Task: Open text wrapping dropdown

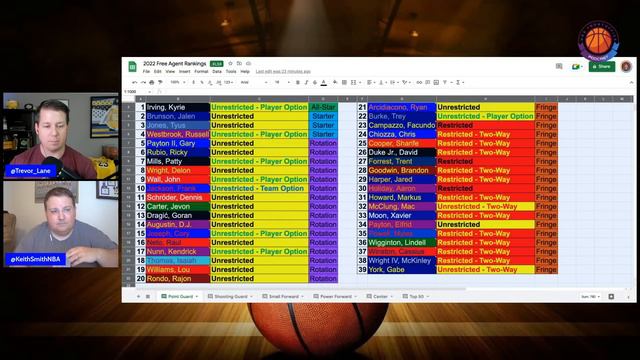Action: 394,82
